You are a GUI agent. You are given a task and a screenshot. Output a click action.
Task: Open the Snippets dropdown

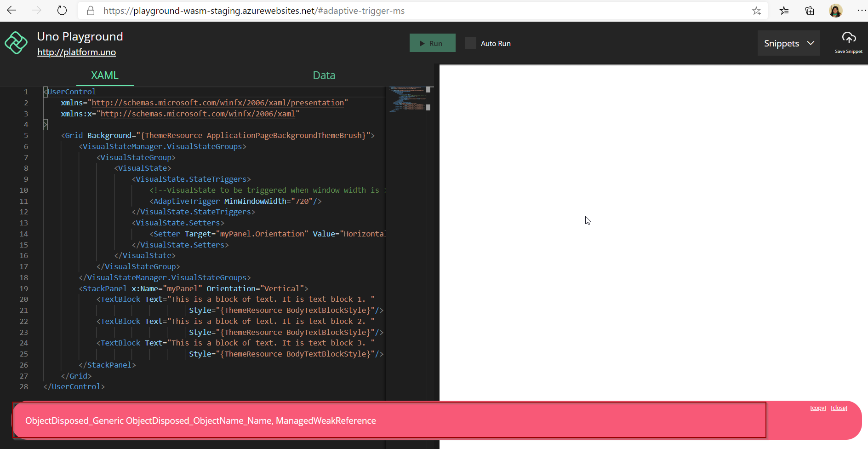coord(788,43)
